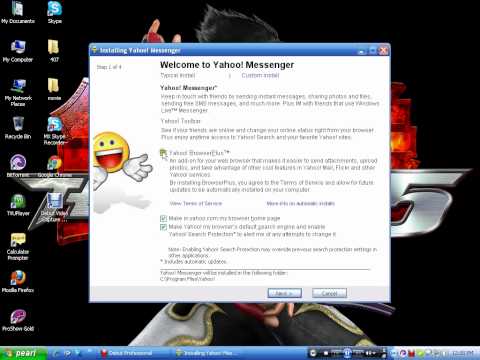Launch Google Chrome from the desktop

[55, 166]
